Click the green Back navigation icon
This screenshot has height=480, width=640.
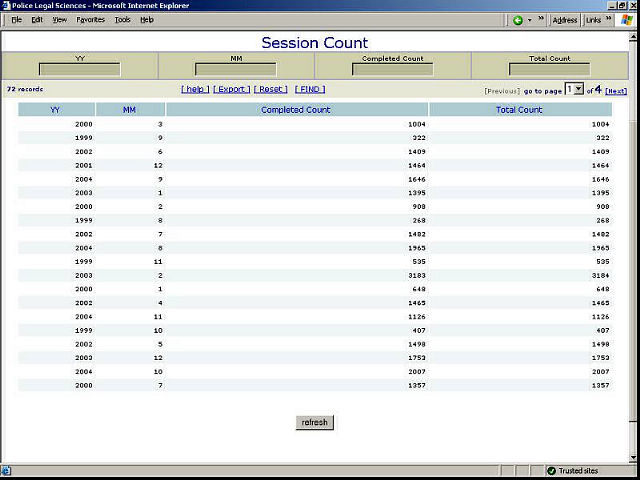click(518, 20)
